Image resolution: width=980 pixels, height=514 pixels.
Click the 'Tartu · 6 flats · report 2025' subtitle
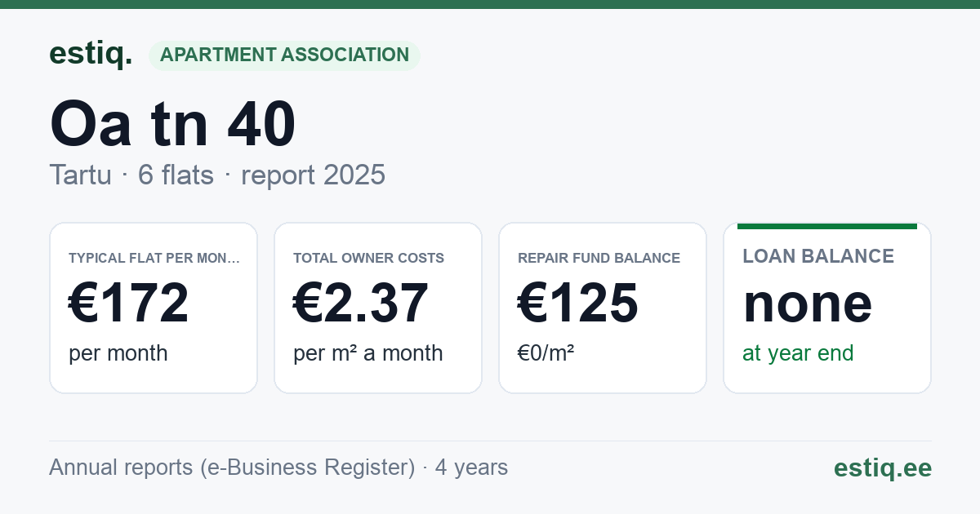[x=217, y=175]
